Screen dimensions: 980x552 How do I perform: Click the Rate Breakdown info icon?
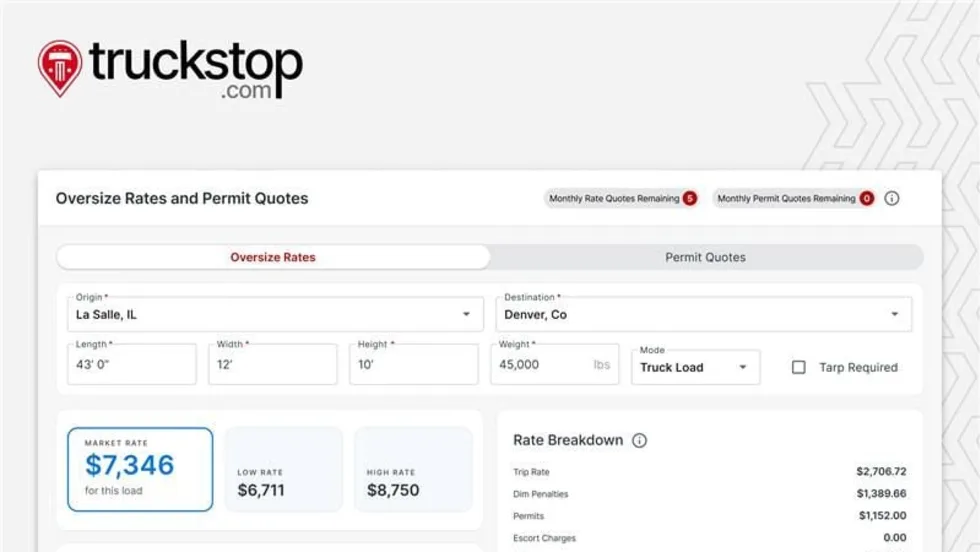(x=639, y=440)
